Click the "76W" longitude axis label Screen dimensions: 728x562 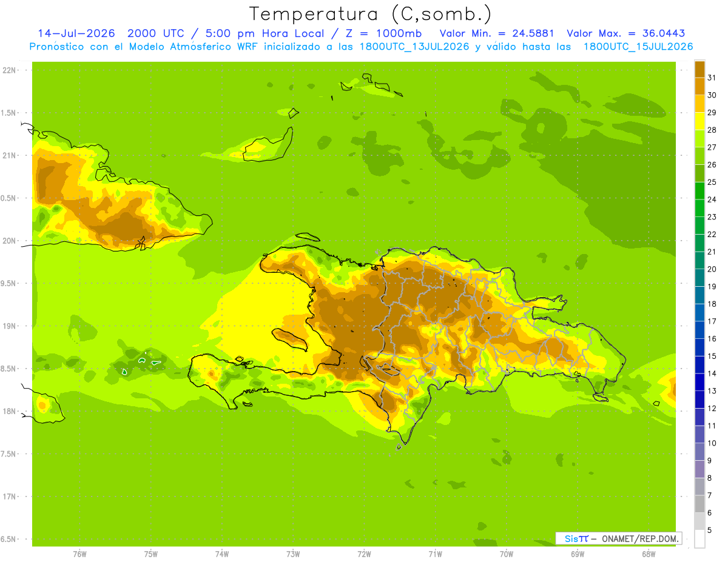click(79, 554)
